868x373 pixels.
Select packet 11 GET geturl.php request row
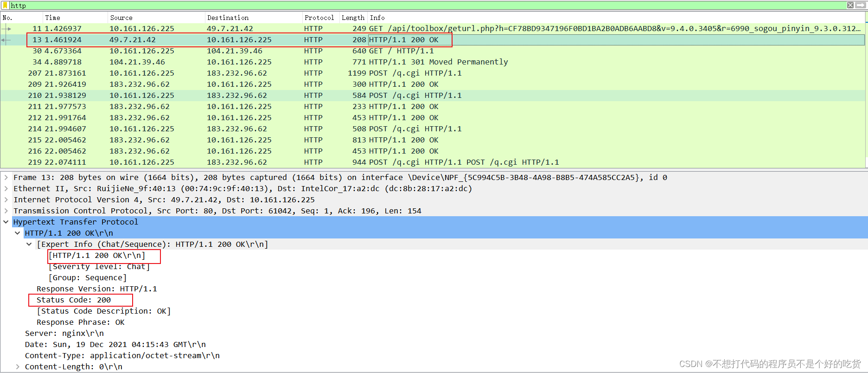tap(432, 29)
